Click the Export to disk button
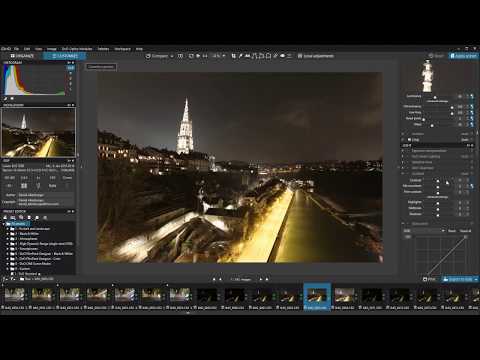This screenshot has height=360, width=480. click(x=458, y=279)
